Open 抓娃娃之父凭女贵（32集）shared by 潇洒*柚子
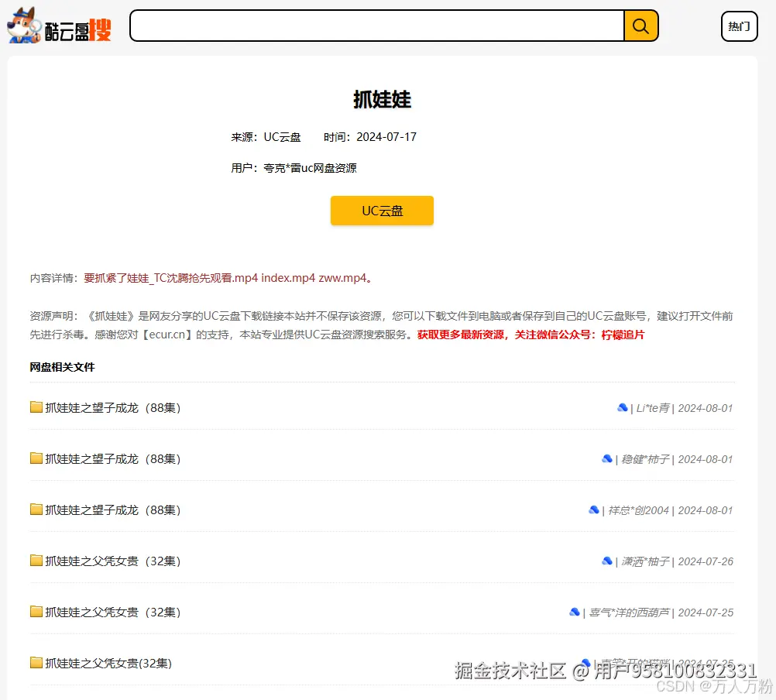The height and width of the screenshot is (700, 776). (x=113, y=561)
